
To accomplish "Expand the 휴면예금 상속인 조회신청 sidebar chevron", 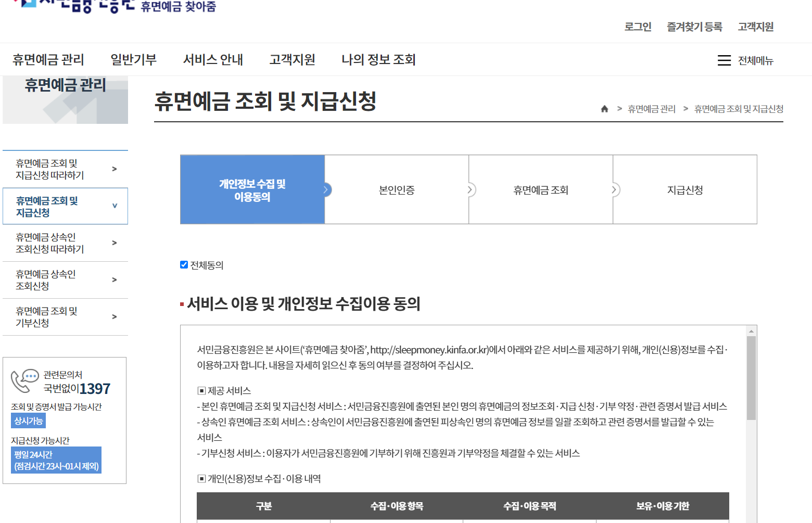I will pos(115,279).
